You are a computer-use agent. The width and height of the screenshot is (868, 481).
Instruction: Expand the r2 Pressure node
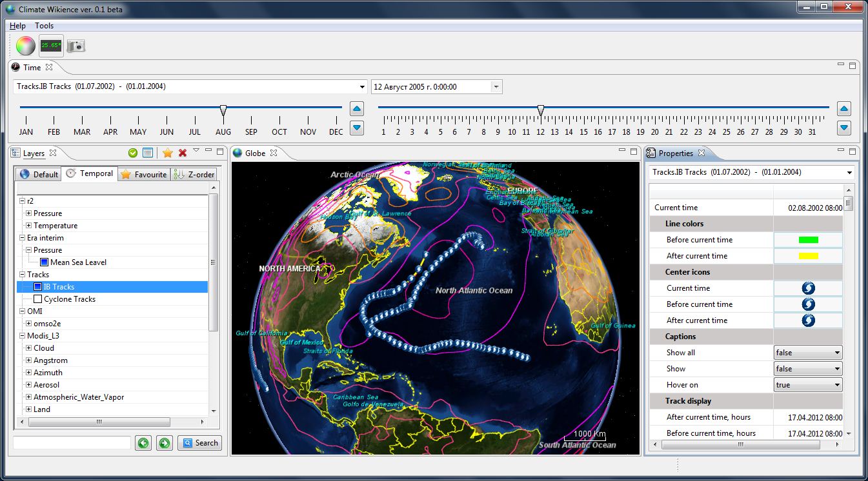tap(28, 213)
